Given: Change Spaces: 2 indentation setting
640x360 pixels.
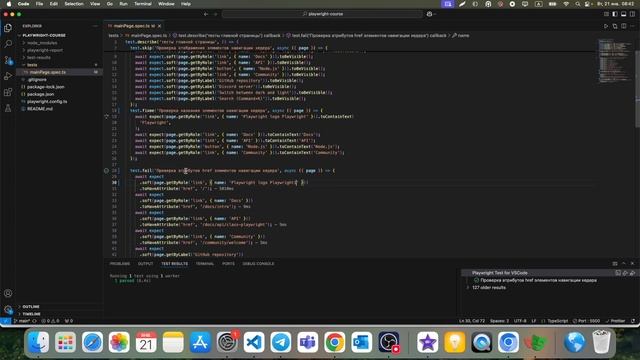Looking at the screenshot, I should [x=500, y=321].
